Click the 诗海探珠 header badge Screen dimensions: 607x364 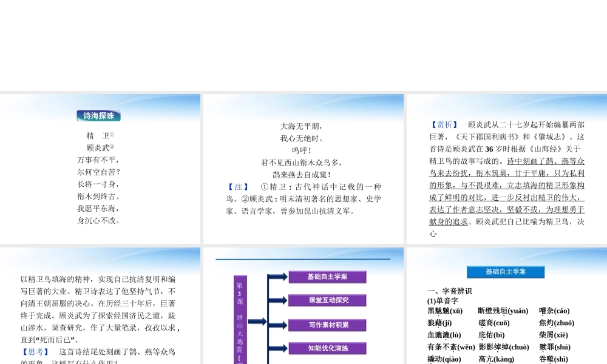coord(99,116)
